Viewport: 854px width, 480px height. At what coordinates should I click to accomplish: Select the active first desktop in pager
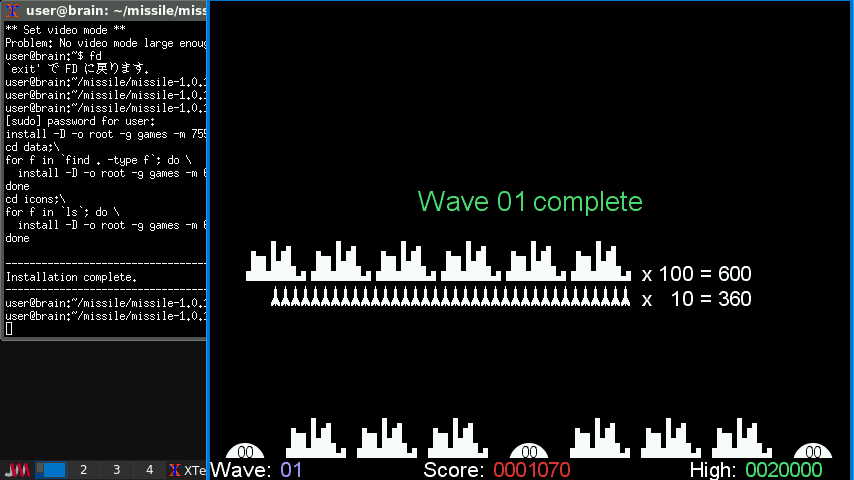(51, 470)
